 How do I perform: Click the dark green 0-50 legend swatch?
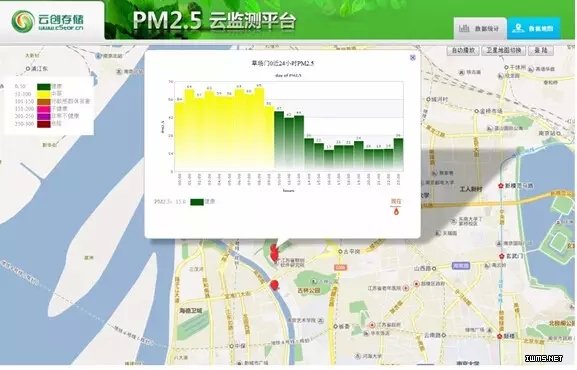(x=44, y=87)
